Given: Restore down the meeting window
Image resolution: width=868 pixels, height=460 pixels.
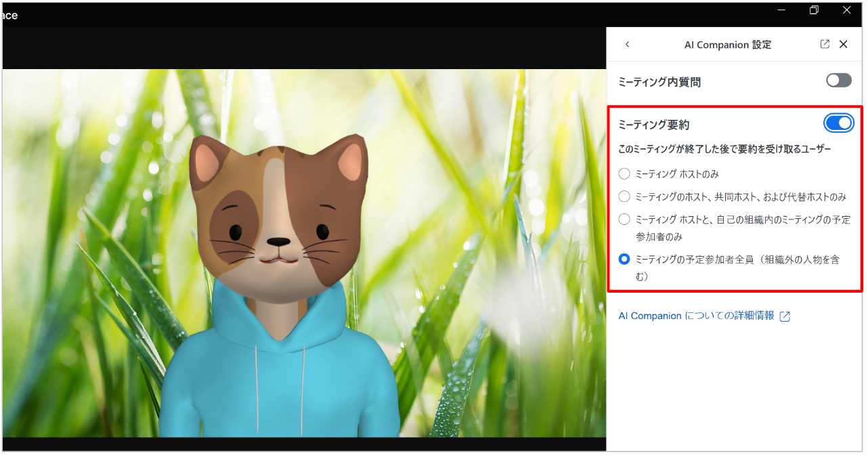Looking at the screenshot, I should (814, 10).
